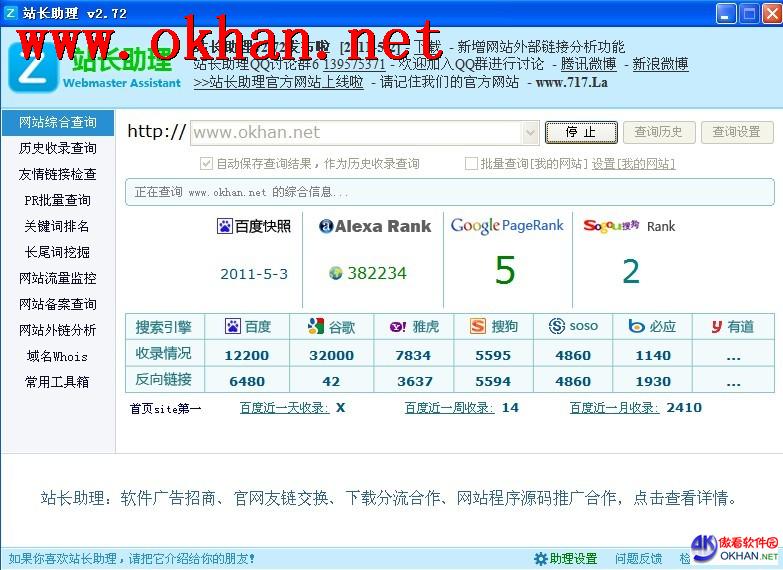Open 域名Whois lookup
The height and width of the screenshot is (570, 783).
[x=57, y=356]
